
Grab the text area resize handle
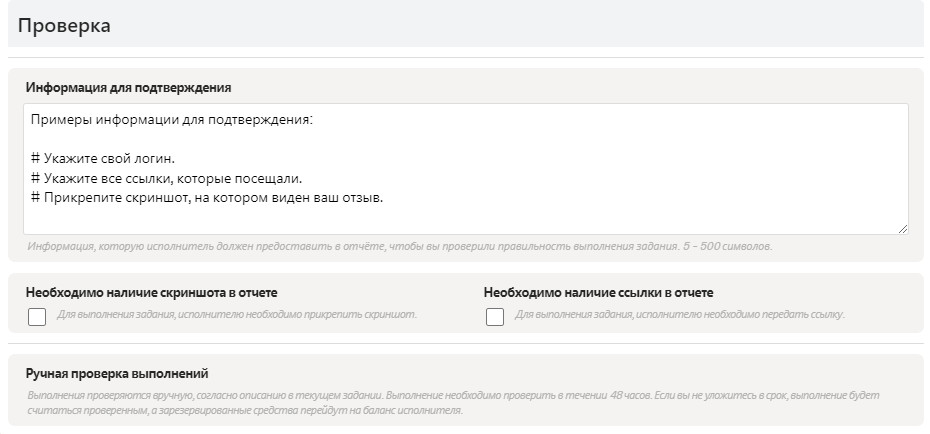coord(903,229)
